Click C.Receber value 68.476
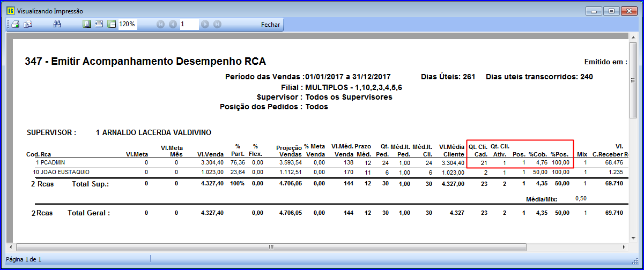The height and width of the screenshot is (270, 644). (x=613, y=162)
